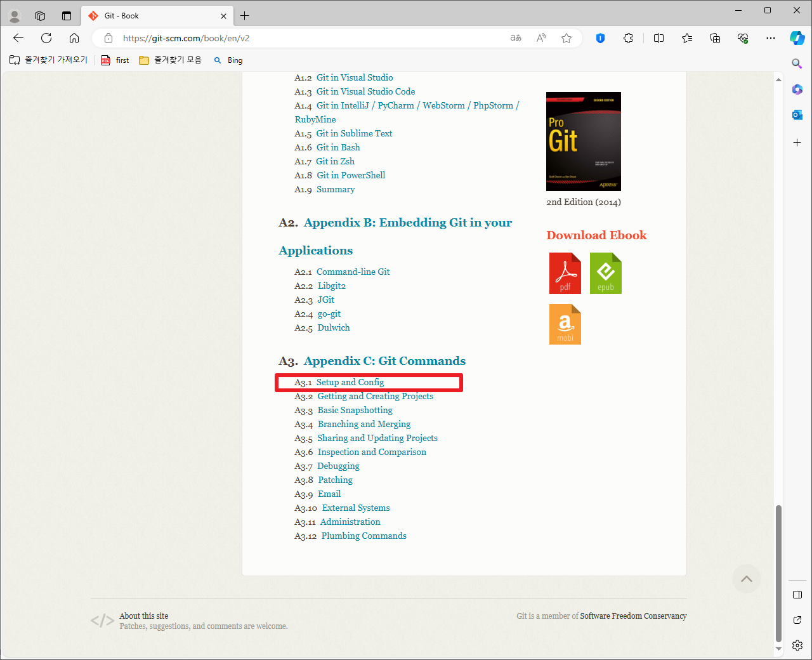Open the sidebar Search icon
This screenshot has height=660, width=812.
click(x=797, y=63)
